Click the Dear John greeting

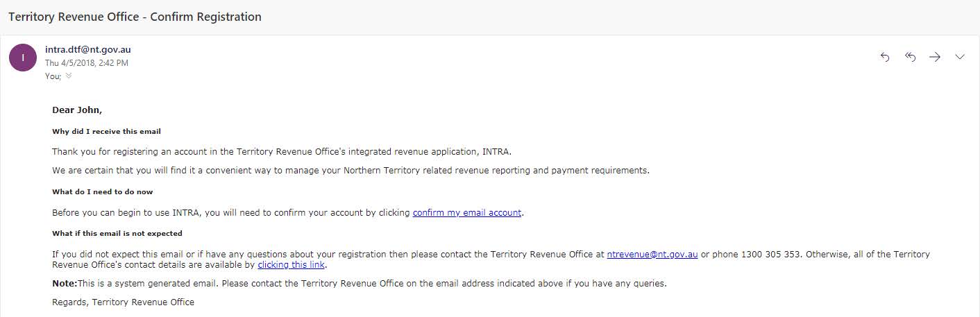point(77,110)
